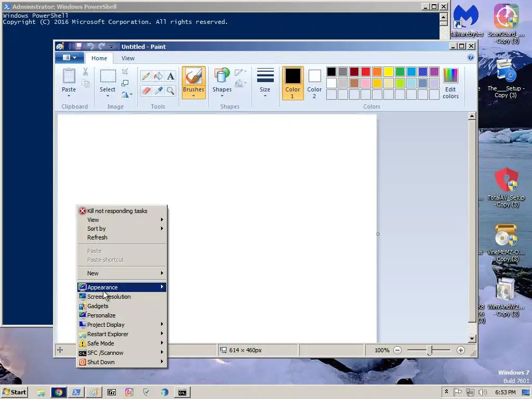Click Edit colors rainbow button
This screenshot has width=532, height=399.
click(x=450, y=83)
